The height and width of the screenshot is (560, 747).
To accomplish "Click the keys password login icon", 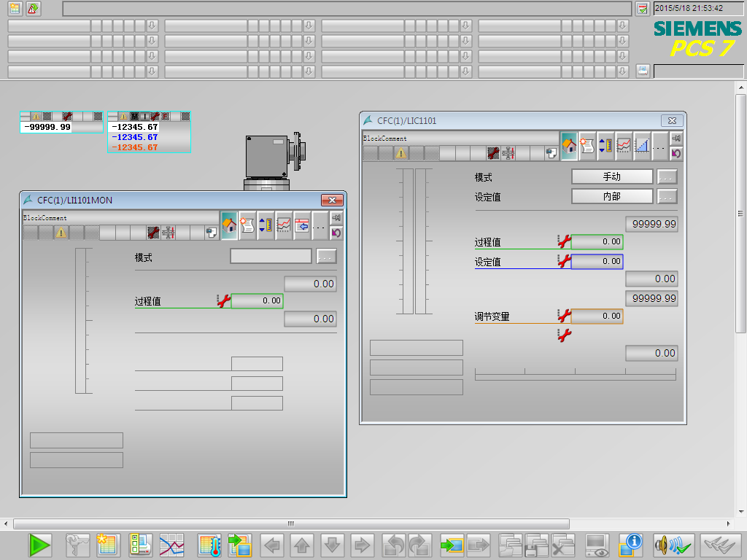I will click(77, 545).
